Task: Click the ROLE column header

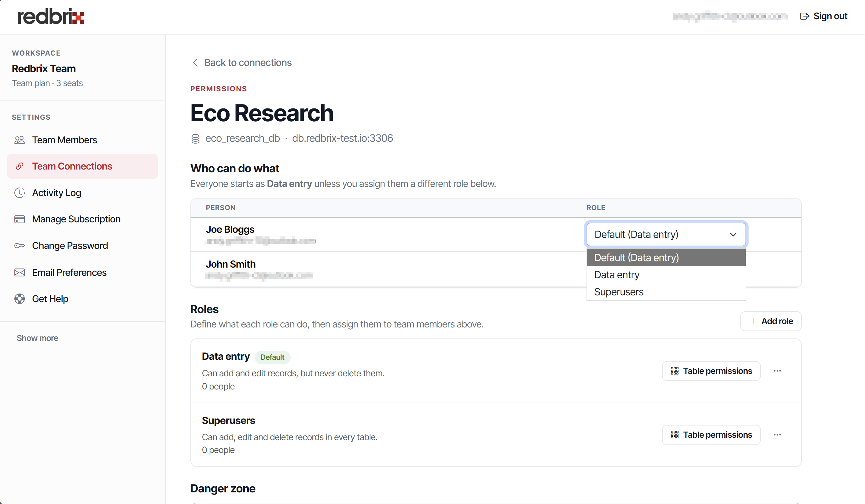Action: [596, 208]
